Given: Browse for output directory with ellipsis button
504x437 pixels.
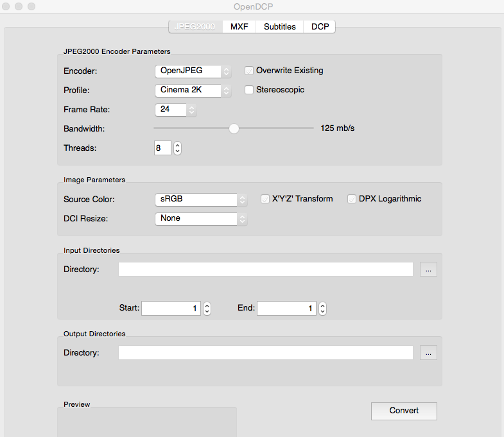Looking at the screenshot, I should tap(428, 353).
